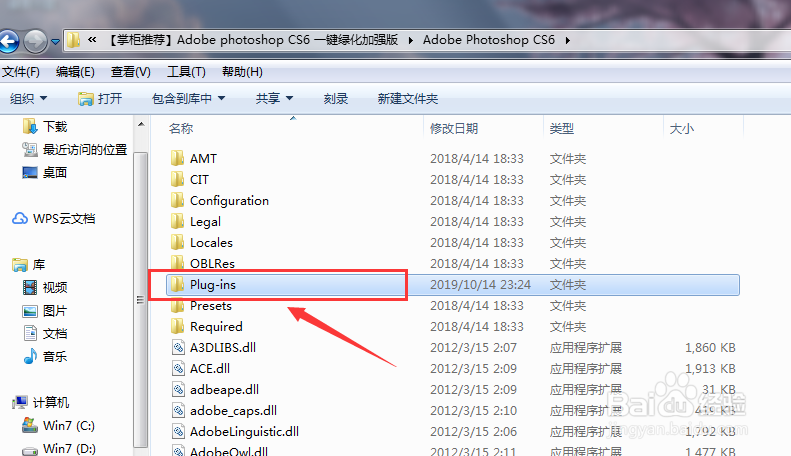
Task: Select the Locales folder icon
Action: (177, 243)
